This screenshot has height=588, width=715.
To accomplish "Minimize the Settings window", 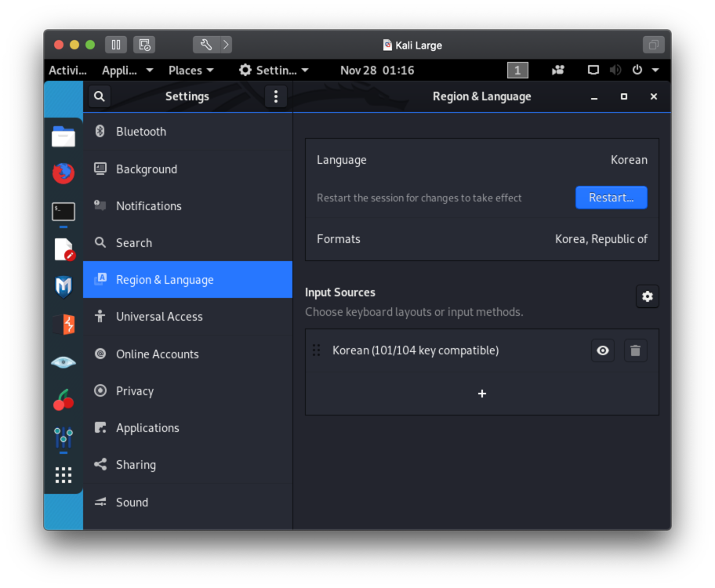I will [x=594, y=97].
